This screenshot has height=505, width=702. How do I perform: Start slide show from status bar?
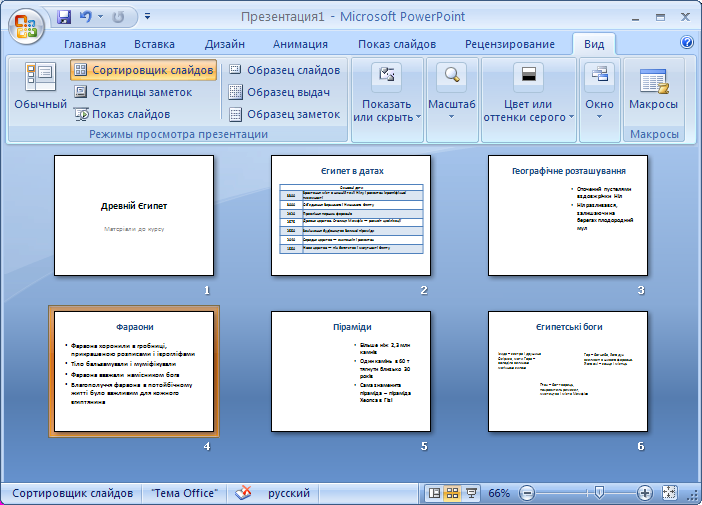click(x=471, y=493)
